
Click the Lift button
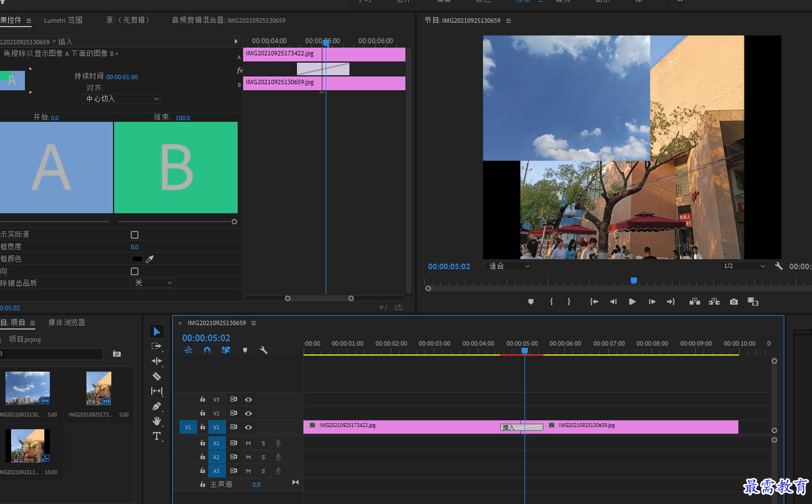pos(695,302)
